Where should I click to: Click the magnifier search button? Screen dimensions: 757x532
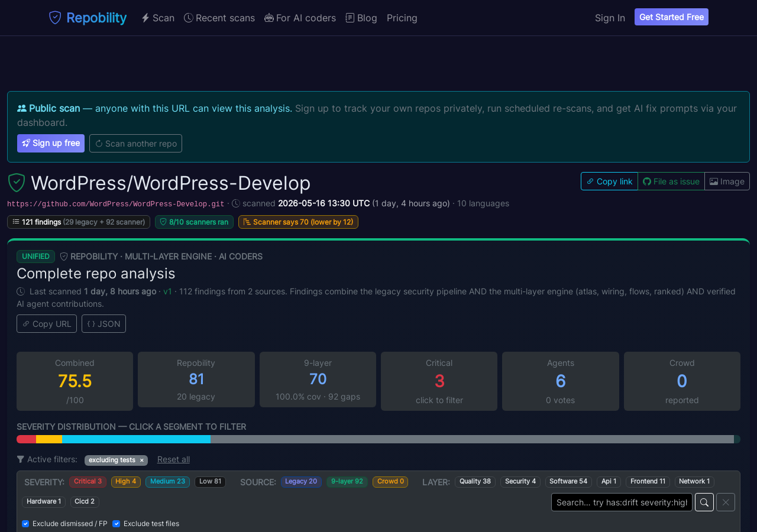(704, 502)
